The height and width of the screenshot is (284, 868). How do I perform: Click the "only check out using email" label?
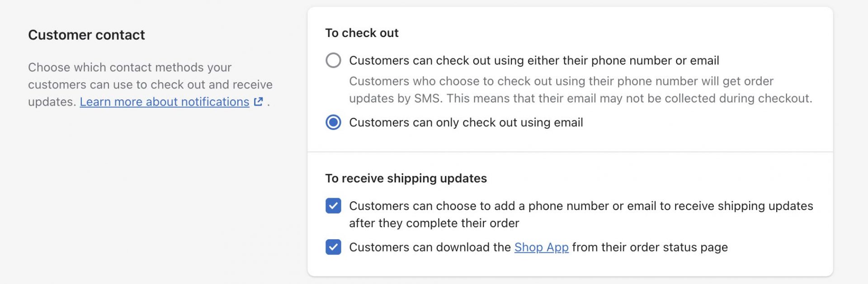click(x=466, y=122)
